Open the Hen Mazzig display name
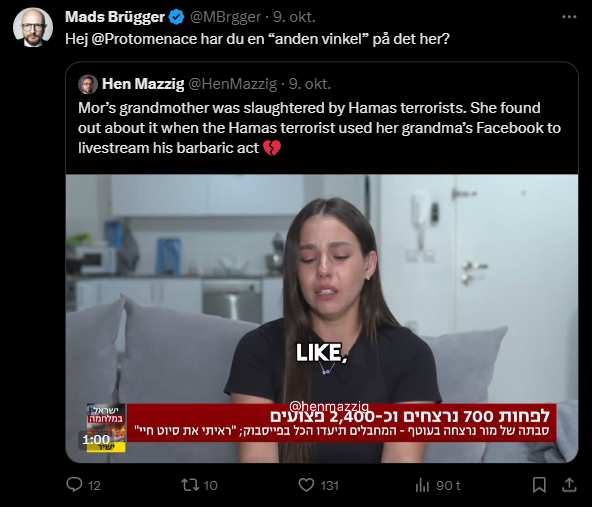 [x=143, y=84]
